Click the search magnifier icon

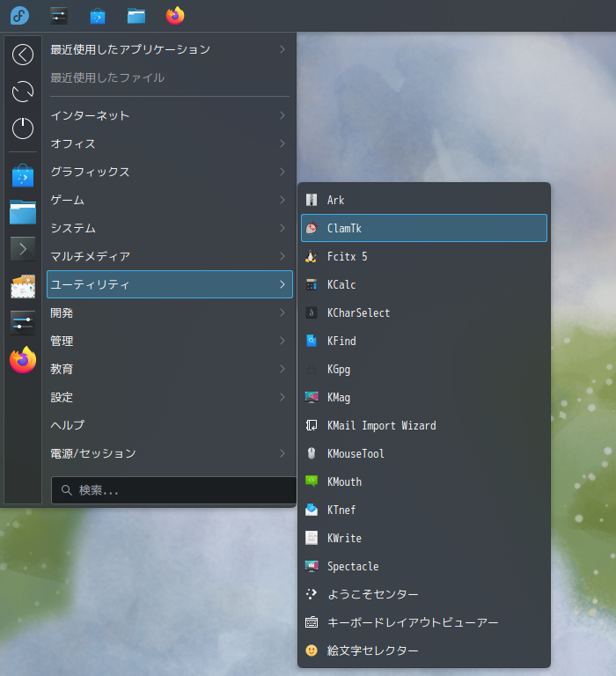point(66,490)
